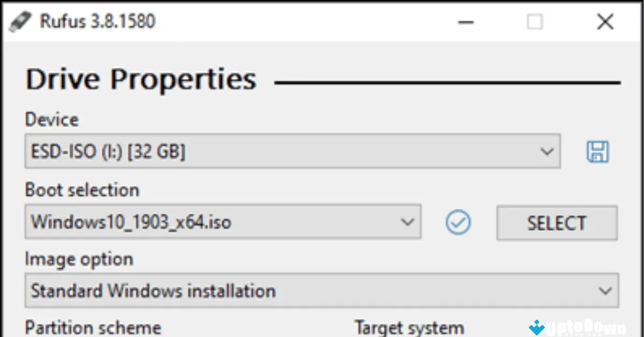
Task: Click the Device field label
Action: click(x=52, y=120)
